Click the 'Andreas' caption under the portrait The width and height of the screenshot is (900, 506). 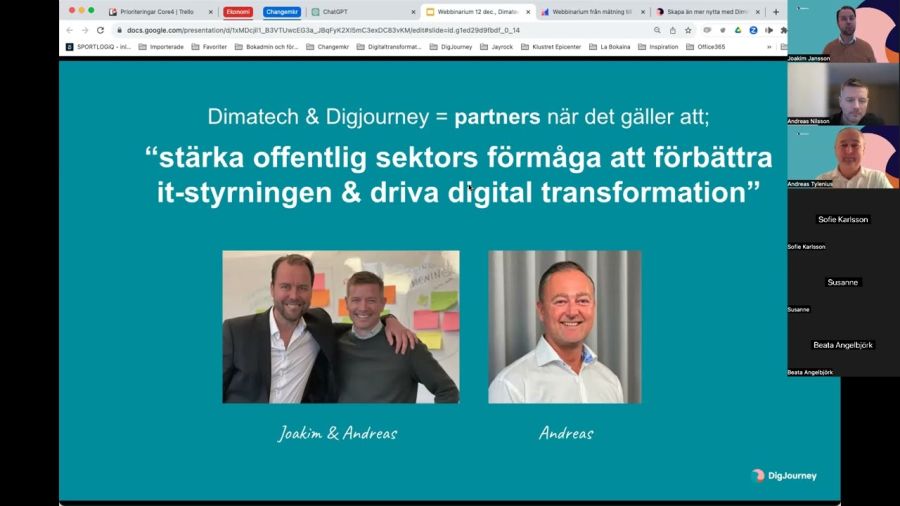click(566, 433)
